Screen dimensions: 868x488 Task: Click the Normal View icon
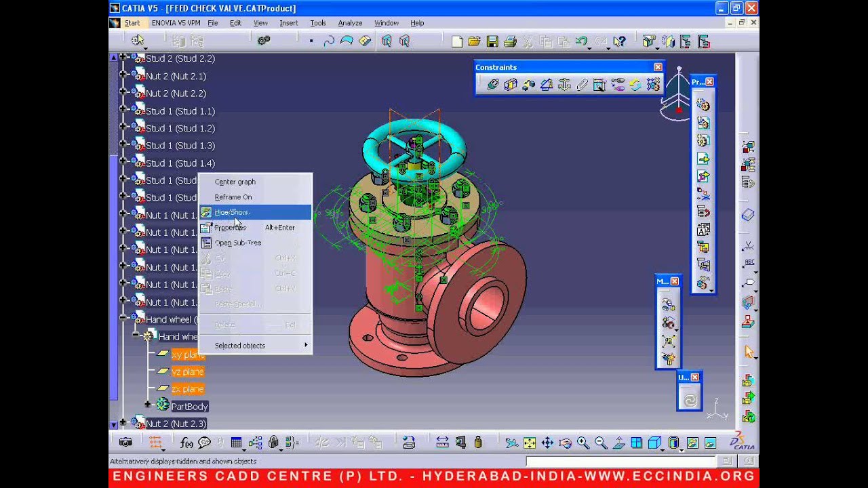click(618, 443)
